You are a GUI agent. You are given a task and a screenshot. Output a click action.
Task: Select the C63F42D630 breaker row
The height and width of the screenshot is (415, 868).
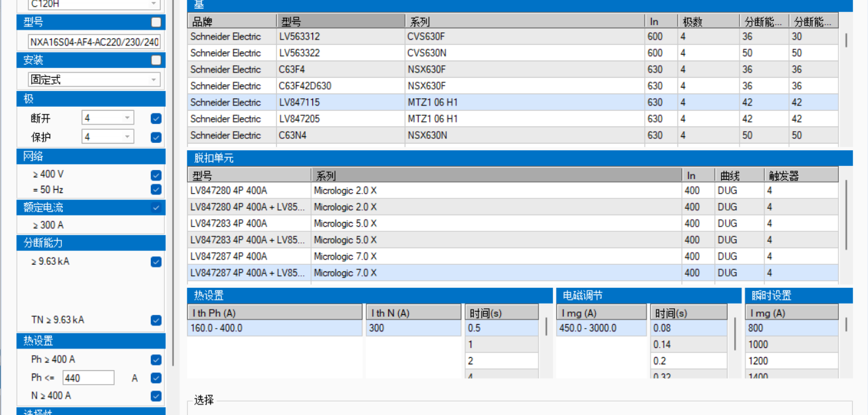pos(513,86)
